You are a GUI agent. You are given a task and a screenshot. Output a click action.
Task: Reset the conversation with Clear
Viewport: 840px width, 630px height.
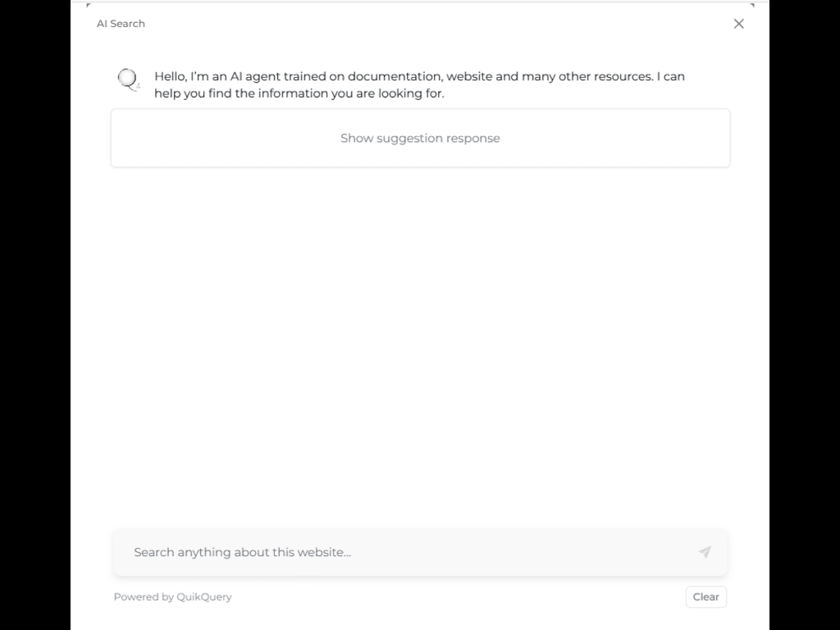point(705,597)
